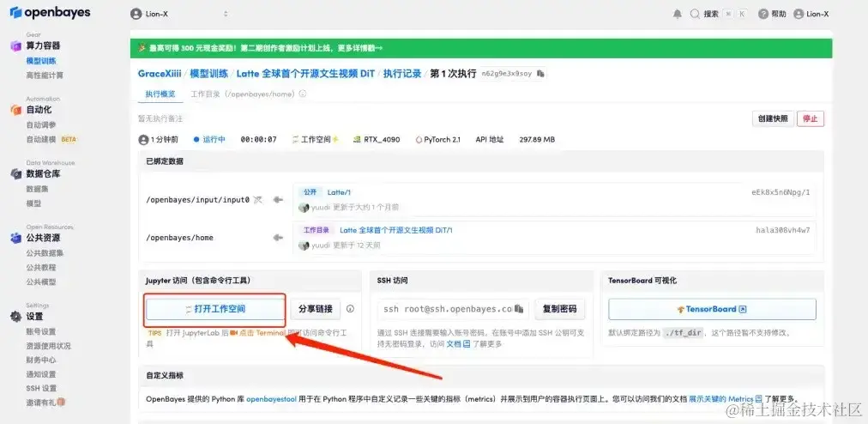Open the Latte 全球首个开源文生视频 DiT/1 link

tap(396, 230)
